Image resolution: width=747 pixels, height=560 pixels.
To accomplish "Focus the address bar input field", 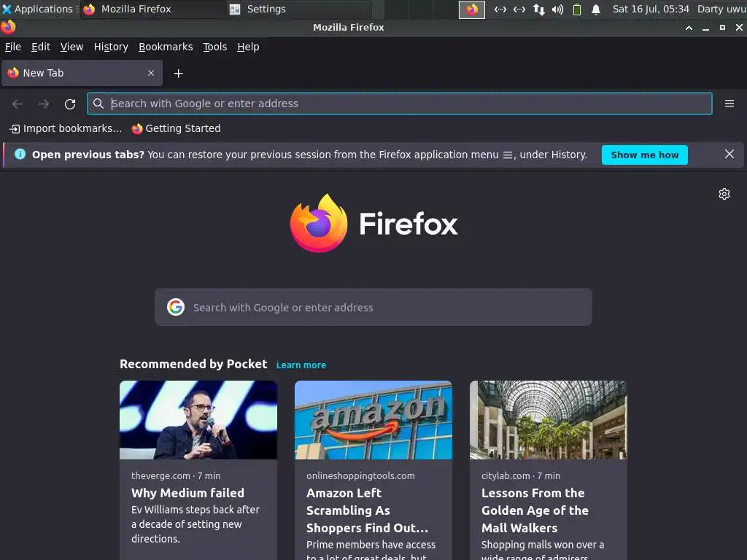I will point(400,104).
